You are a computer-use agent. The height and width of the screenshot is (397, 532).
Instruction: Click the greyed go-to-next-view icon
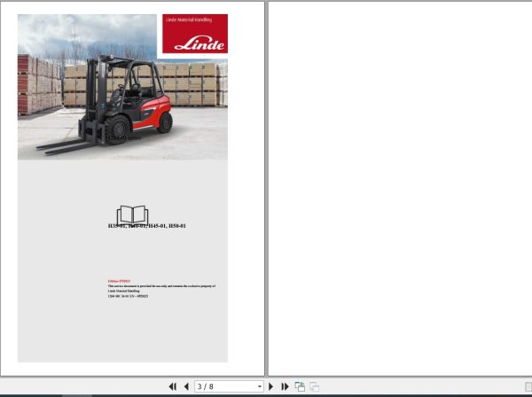click(314, 386)
